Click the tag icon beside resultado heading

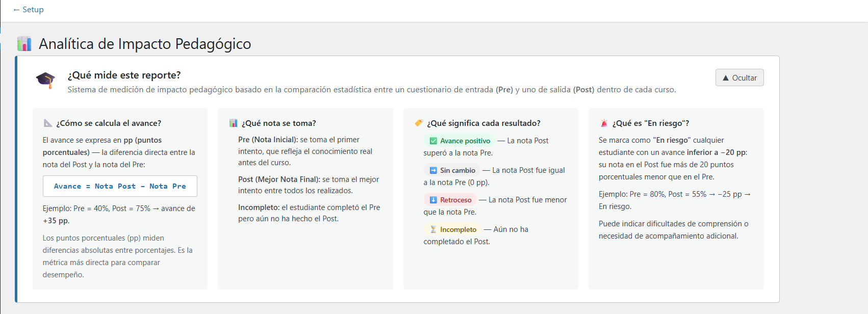click(419, 123)
